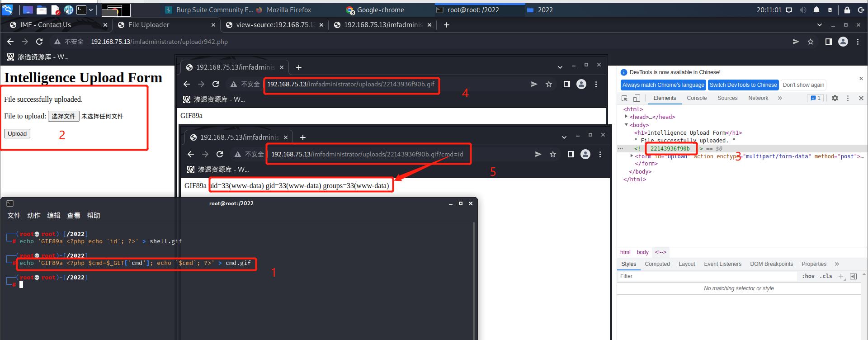
Task: Click Always match Chrome's language button
Action: pos(663,85)
